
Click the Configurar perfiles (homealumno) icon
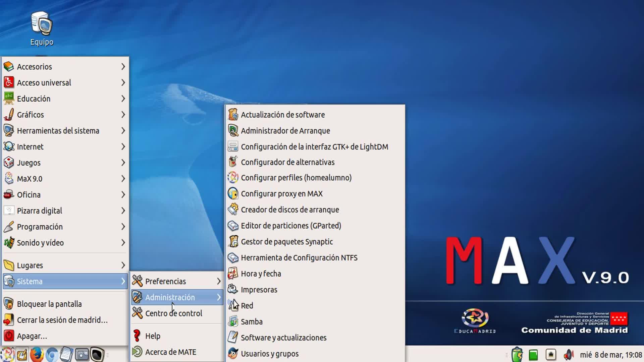pyautogui.click(x=233, y=178)
